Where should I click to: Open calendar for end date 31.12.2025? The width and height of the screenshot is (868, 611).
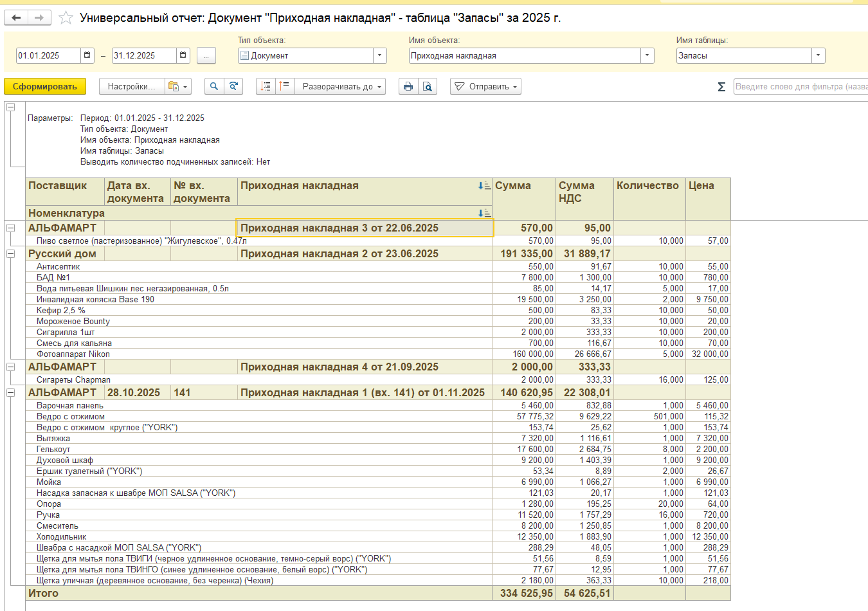point(183,55)
